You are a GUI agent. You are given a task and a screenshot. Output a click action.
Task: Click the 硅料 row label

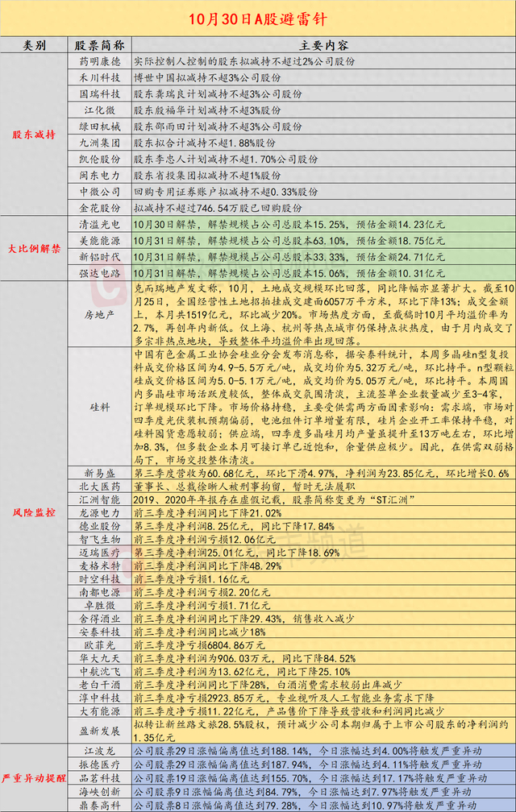click(x=98, y=408)
